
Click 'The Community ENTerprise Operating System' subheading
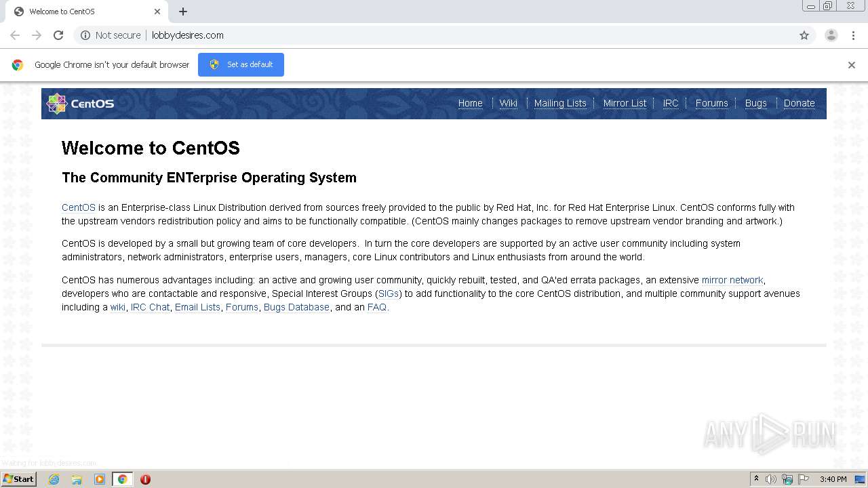coord(209,178)
